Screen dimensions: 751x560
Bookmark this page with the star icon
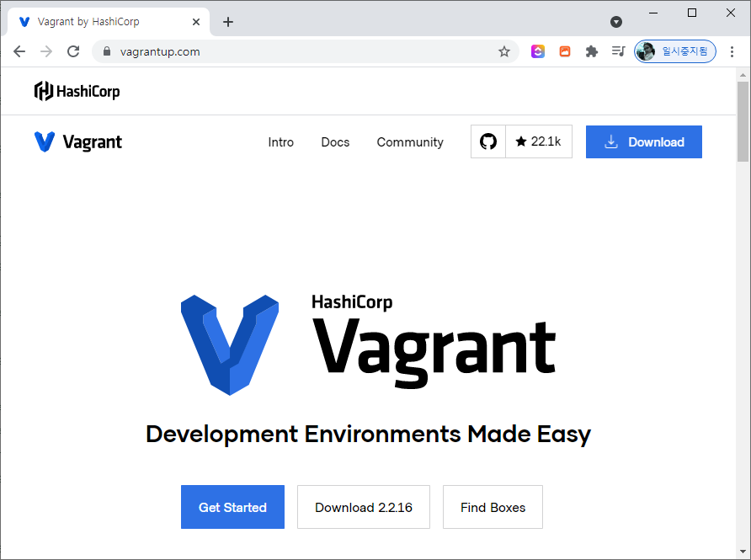pyautogui.click(x=503, y=51)
